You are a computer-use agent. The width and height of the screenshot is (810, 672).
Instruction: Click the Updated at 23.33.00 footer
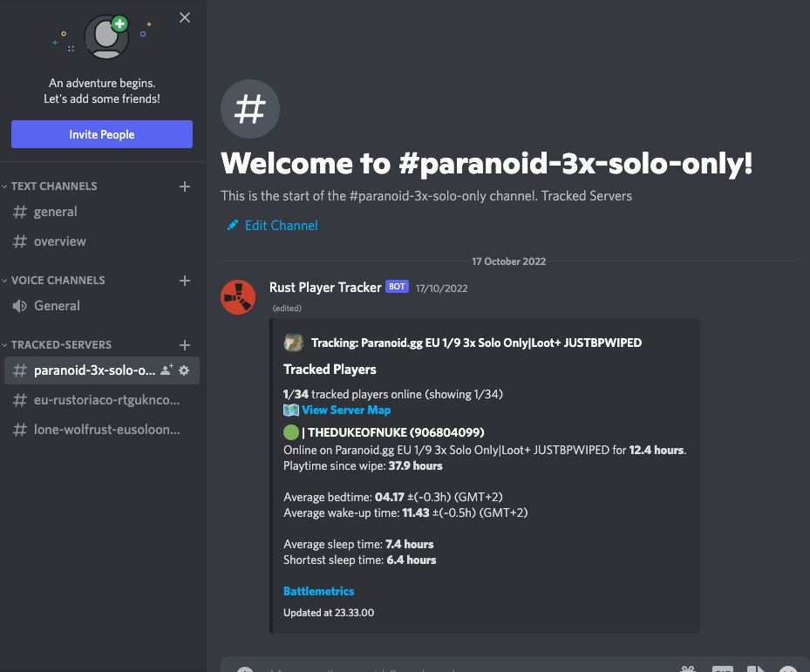point(329,613)
